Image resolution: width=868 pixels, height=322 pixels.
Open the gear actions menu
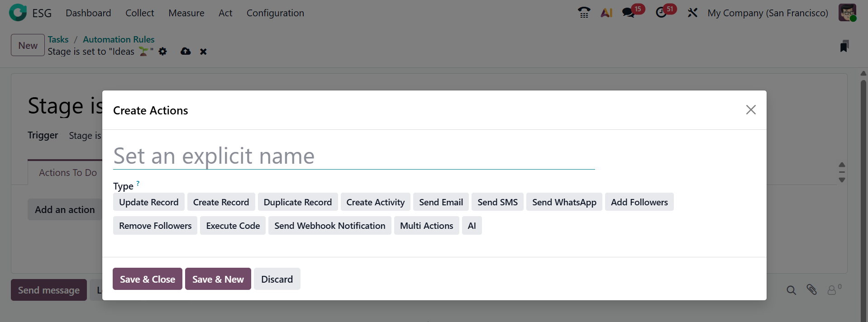click(163, 52)
